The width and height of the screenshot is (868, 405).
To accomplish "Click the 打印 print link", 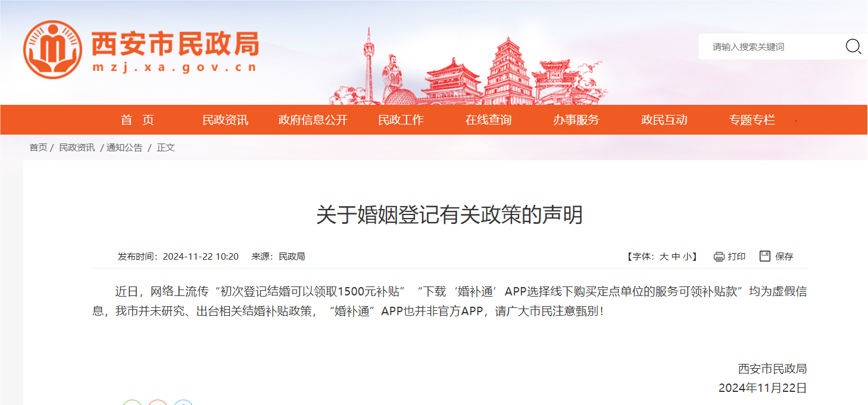I will (x=736, y=257).
